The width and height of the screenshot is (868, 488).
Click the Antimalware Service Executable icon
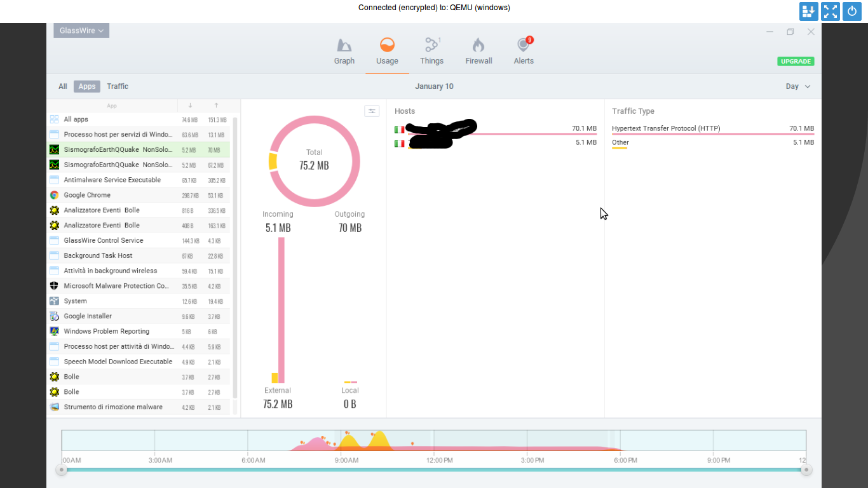54,180
